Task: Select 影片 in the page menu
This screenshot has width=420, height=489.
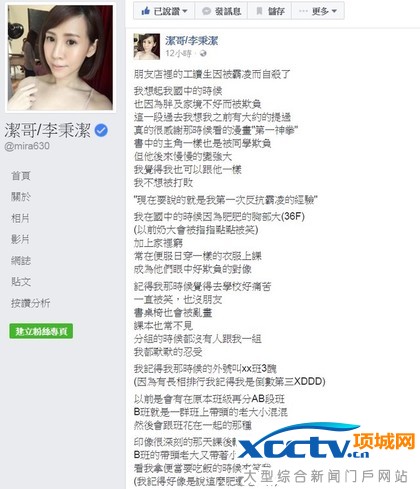Action: coord(20,239)
